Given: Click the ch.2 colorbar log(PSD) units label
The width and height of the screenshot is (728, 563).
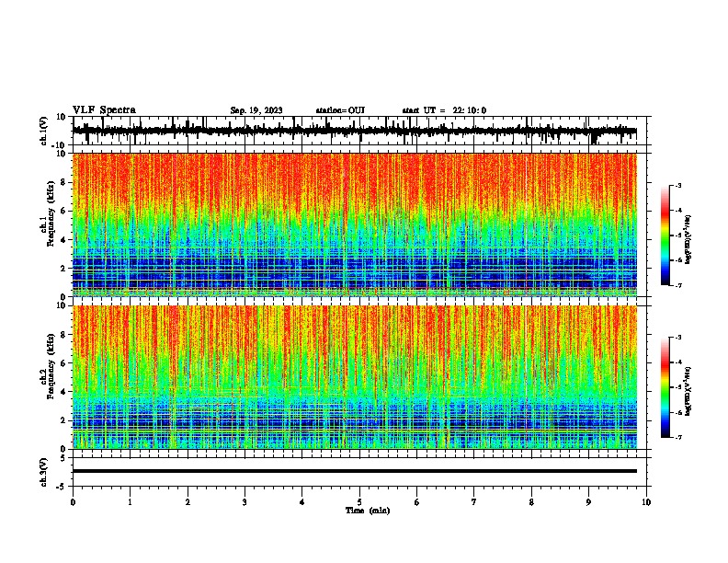Looking at the screenshot, I should 688,391.
